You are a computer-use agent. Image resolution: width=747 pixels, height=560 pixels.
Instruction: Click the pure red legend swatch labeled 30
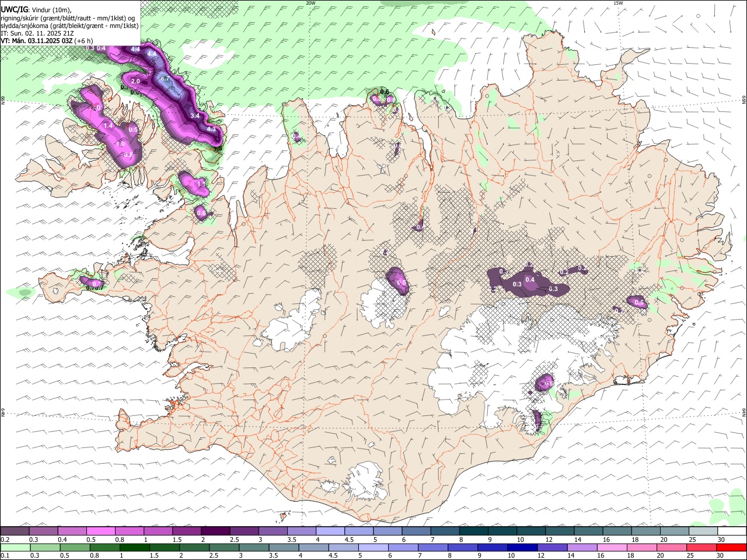731,547
